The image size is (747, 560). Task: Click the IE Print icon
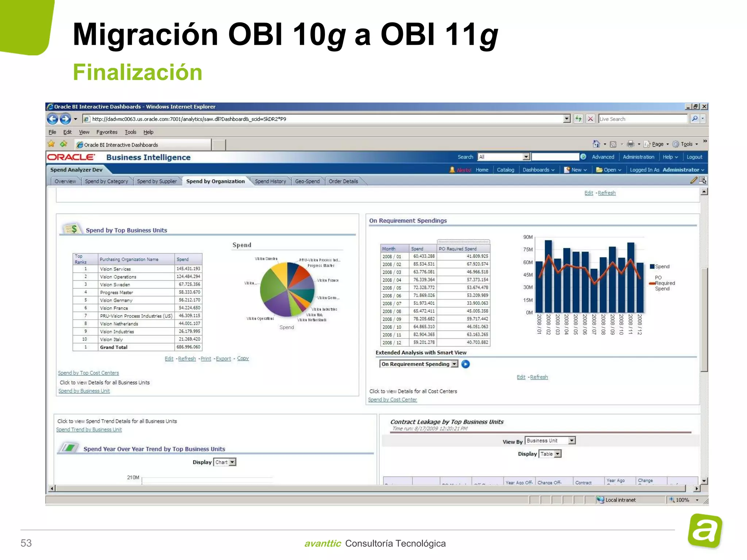630,144
